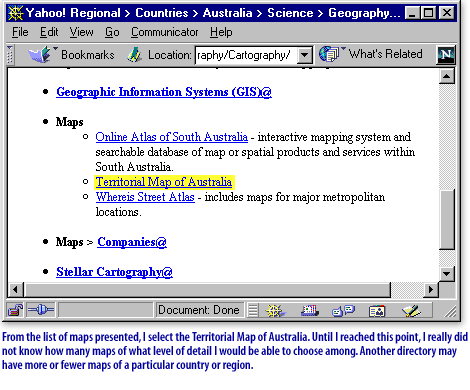Click the horizontal scrollbar left arrow
The image size is (470, 390).
(x=15, y=289)
